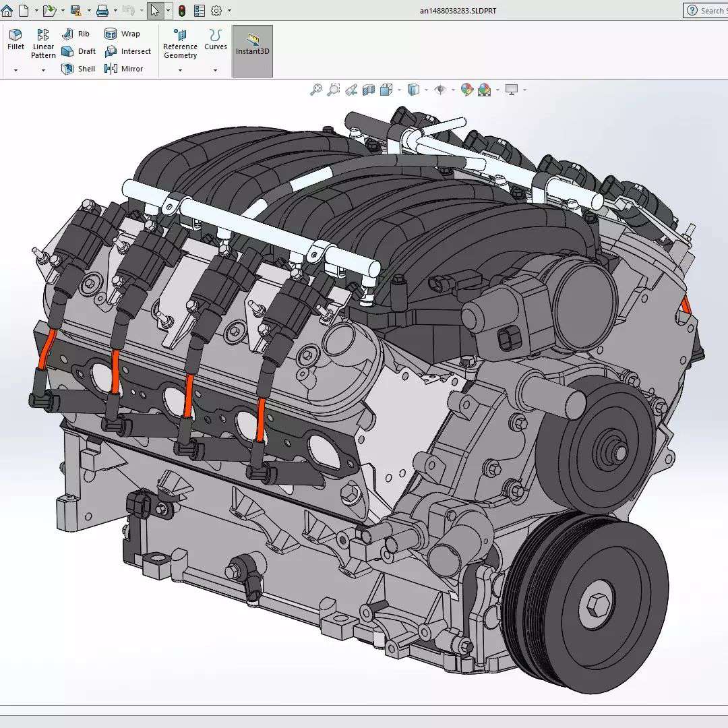This screenshot has width=728, height=728.
Task: Expand the Curves dropdown arrow
Action: tap(215, 70)
